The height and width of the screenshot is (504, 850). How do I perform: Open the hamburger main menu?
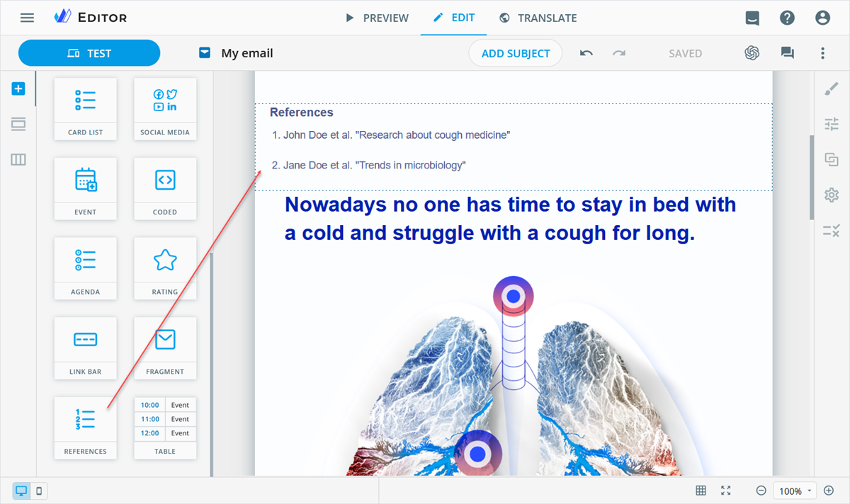point(27,18)
